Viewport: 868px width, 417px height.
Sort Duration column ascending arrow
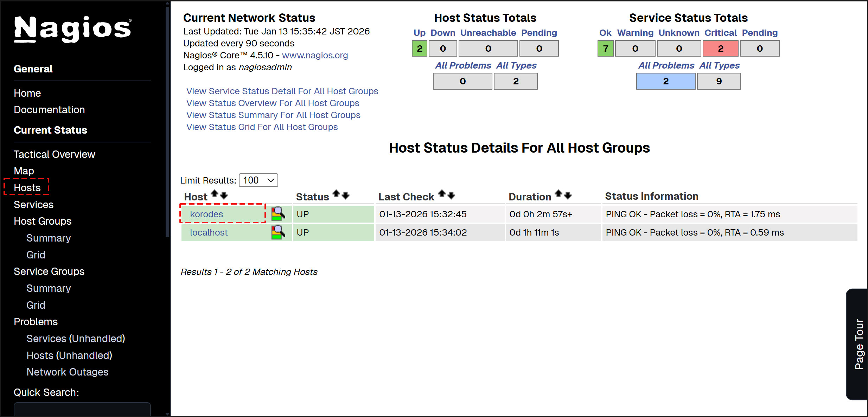(x=558, y=194)
